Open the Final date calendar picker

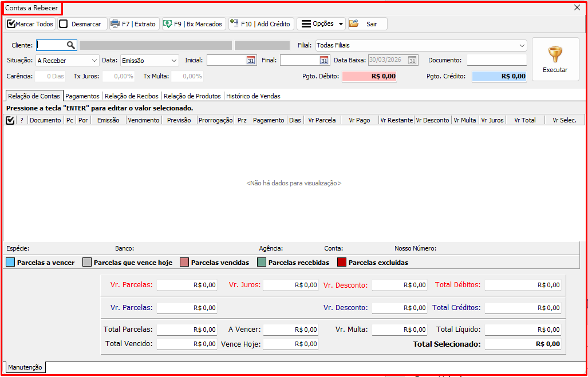click(324, 60)
